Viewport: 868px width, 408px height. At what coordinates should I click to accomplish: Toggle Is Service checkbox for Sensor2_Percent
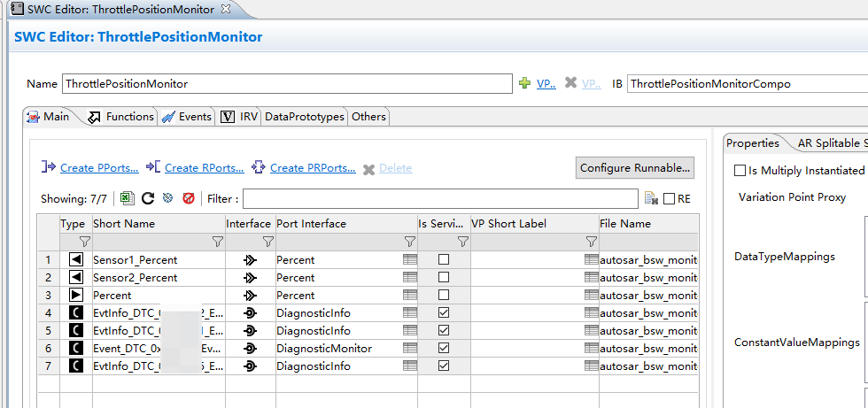coord(444,277)
